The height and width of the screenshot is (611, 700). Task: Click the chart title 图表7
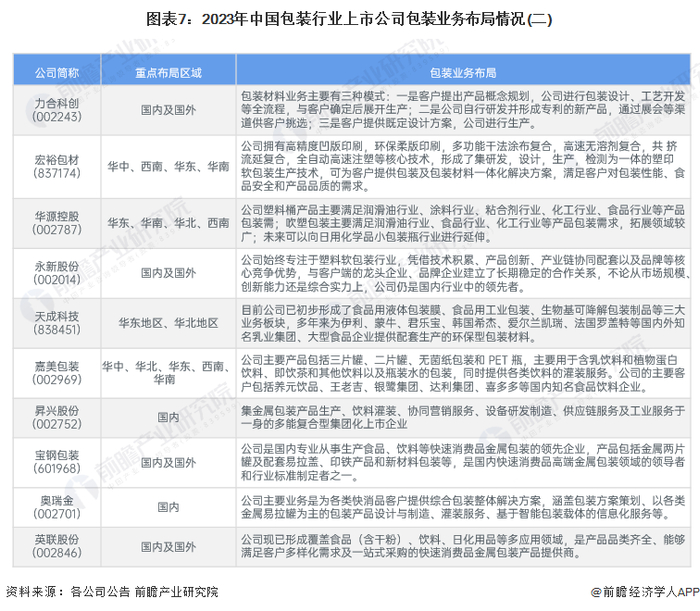(x=349, y=20)
